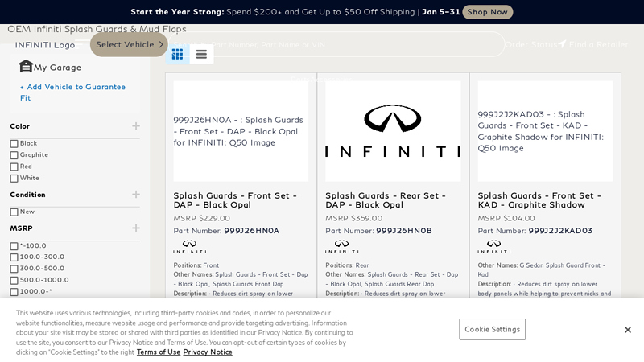Open Splash Guards Rear Set DAP Black Opal title

point(386,200)
